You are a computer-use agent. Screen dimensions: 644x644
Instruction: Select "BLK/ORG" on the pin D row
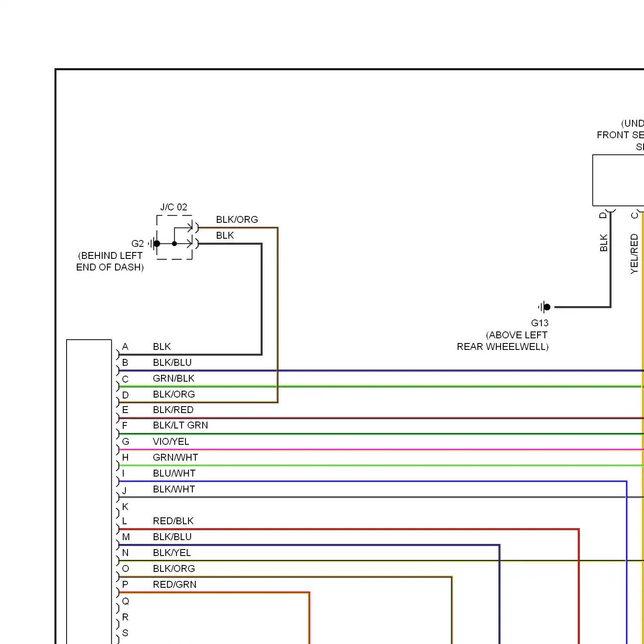click(x=174, y=394)
